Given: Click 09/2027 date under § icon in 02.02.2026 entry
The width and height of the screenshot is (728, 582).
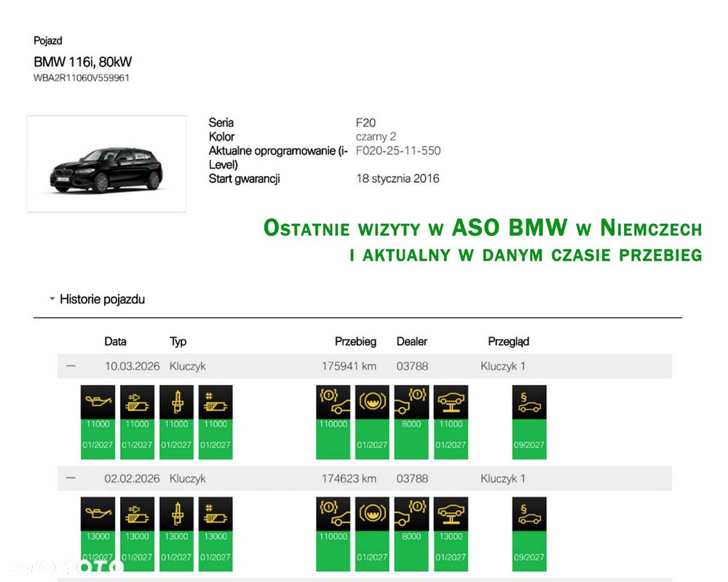Looking at the screenshot, I should 529,557.
